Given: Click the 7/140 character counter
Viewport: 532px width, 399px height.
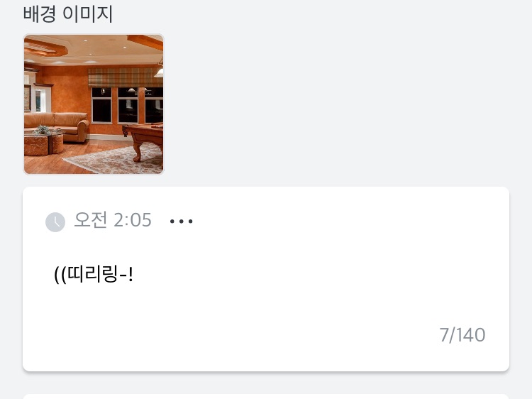Looking at the screenshot, I should (462, 335).
